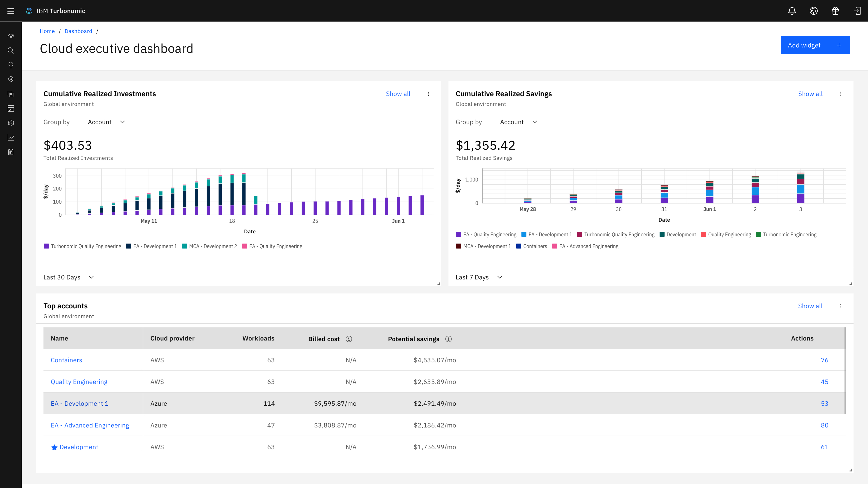
Task: Open the clipboard icon in sidebar
Action: (x=11, y=152)
